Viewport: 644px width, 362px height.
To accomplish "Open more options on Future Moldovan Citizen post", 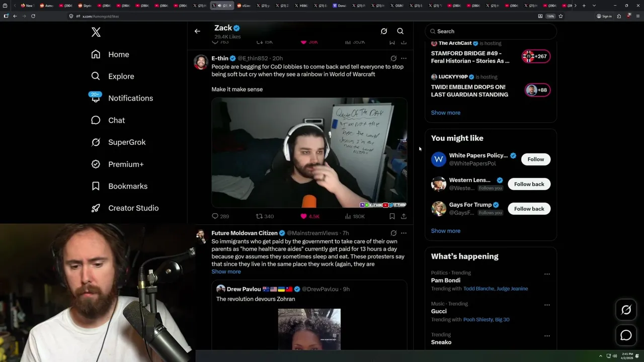I will tap(404, 233).
